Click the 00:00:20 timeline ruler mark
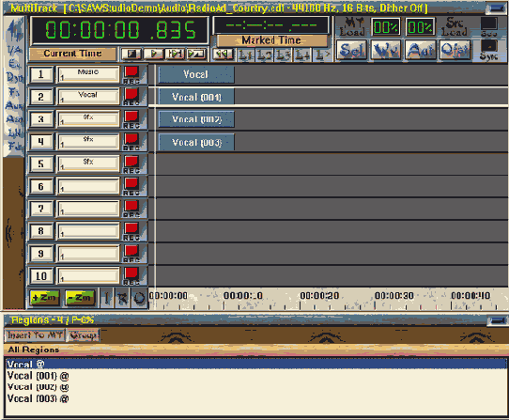Image resolution: width=509 pixels, height=420 pixels. [319, 296]
